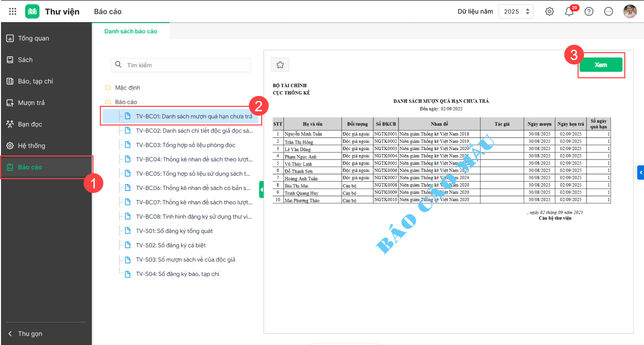The image size is (644, 345).
Task: Expand blue side panel on right edge
Action: (x=641, y=172)
